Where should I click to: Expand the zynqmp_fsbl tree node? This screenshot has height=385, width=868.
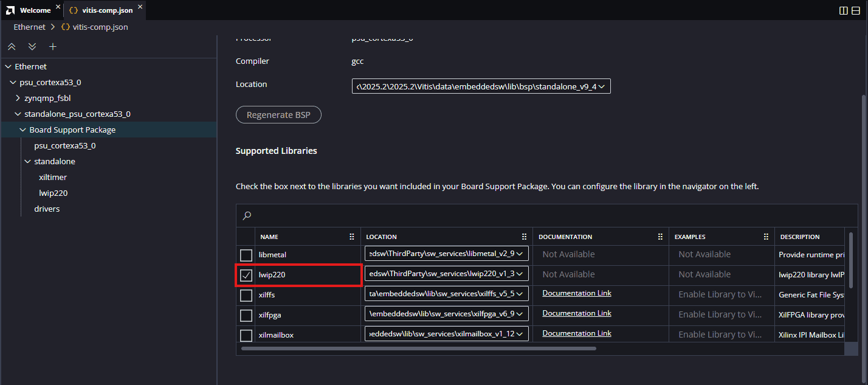click(18, 98)
